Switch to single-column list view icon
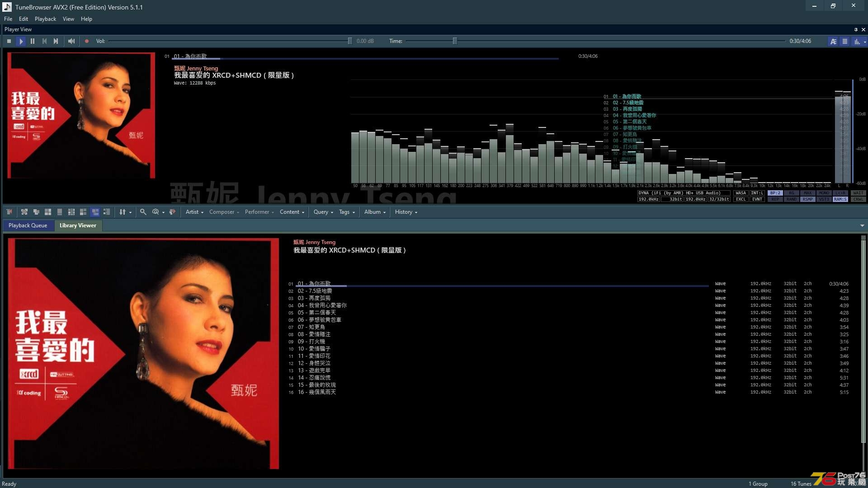The image size is (868, 488). coord(60,212)
